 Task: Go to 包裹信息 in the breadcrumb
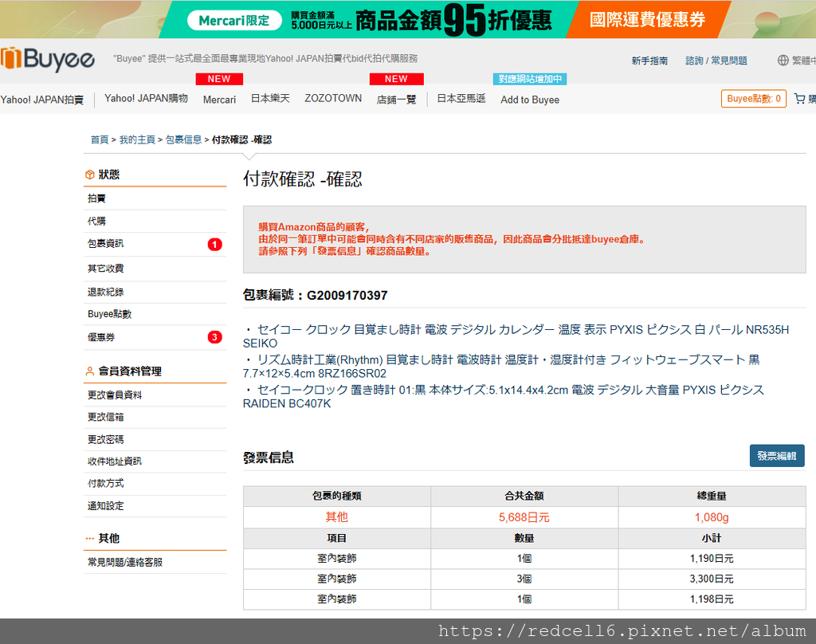point(184,139)
